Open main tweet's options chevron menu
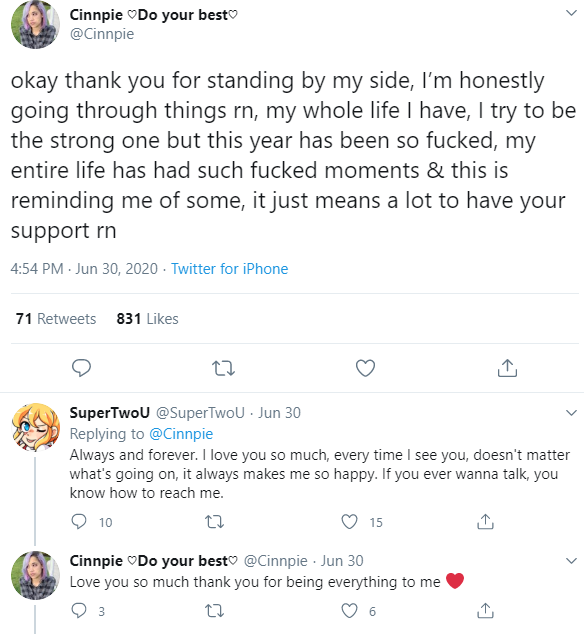This screenshot has width=584, height=634. pyautogui.click(x=571, y=13)
